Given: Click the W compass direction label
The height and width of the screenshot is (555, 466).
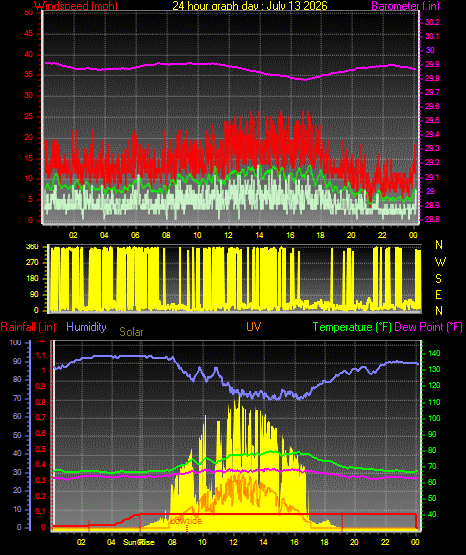Looking at the screenshot, I should pos(440,262).
